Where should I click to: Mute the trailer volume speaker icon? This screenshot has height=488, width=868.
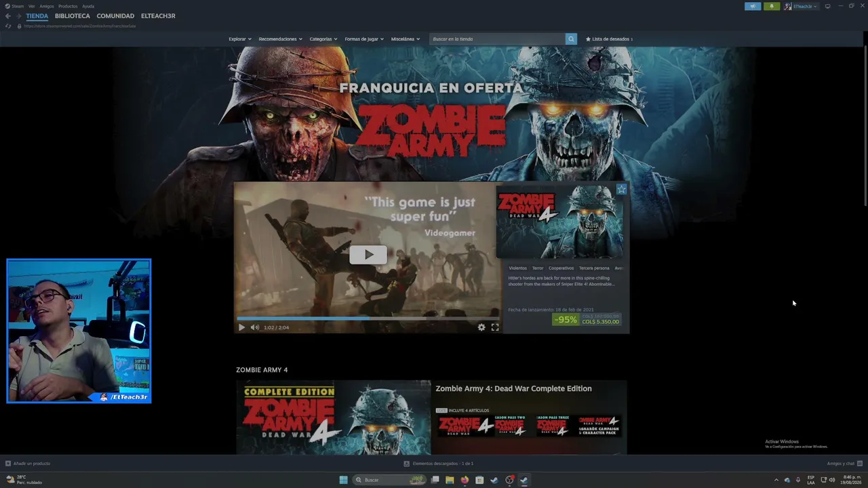coord(255,327)
